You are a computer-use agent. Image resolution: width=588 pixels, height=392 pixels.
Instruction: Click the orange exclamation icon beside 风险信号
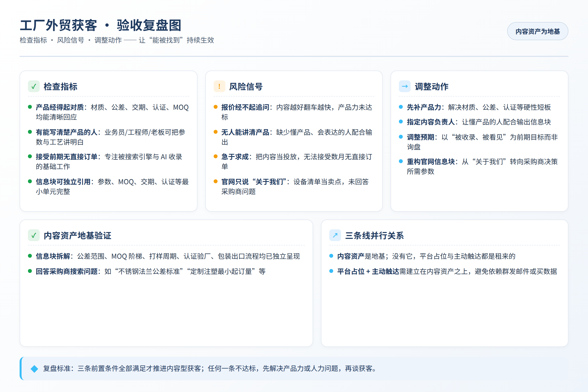[x=219, y=86]
